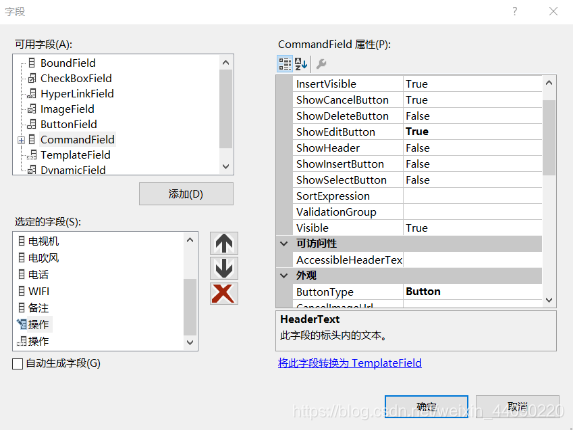Select ButtonField in available fields
574x430 pixels.
coord(69,124)
